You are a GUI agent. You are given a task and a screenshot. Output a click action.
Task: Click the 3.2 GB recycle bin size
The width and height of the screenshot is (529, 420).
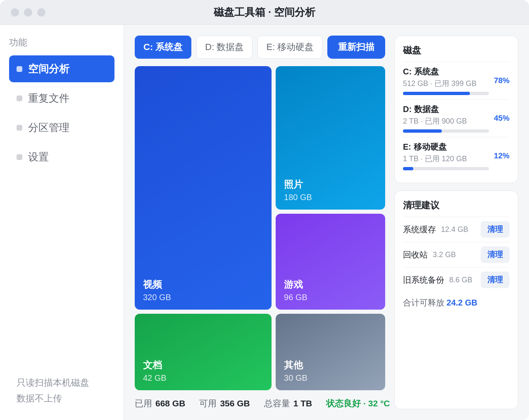[x=444, y=255]
